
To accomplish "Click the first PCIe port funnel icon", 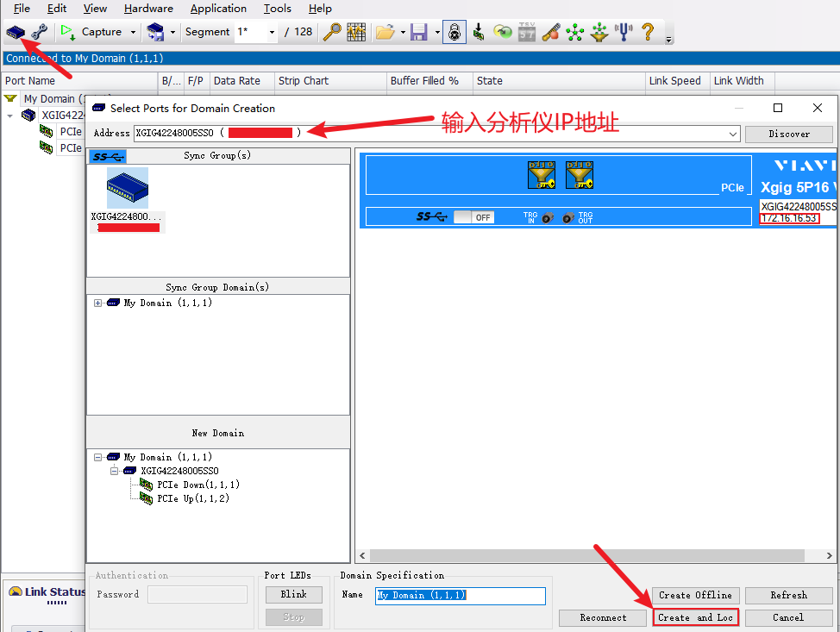I will pyautogui.click(x=542, y=175).
